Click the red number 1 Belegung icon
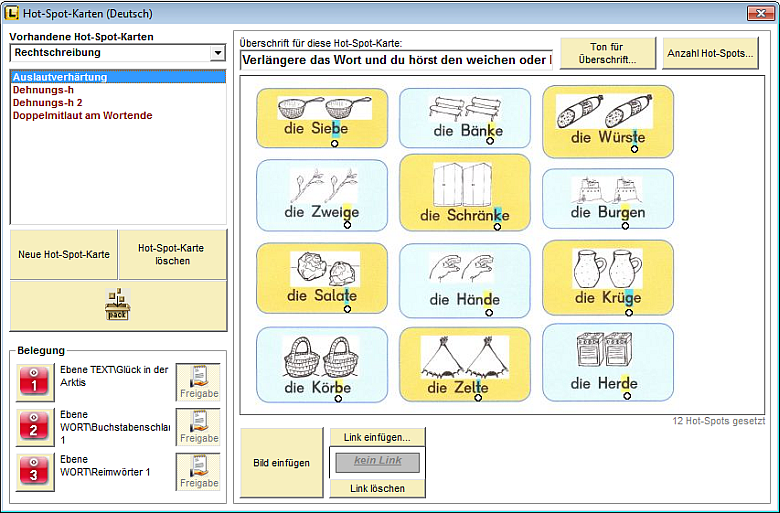The width and height of the screenshot is (780, 513). click(x=34, y=382)
